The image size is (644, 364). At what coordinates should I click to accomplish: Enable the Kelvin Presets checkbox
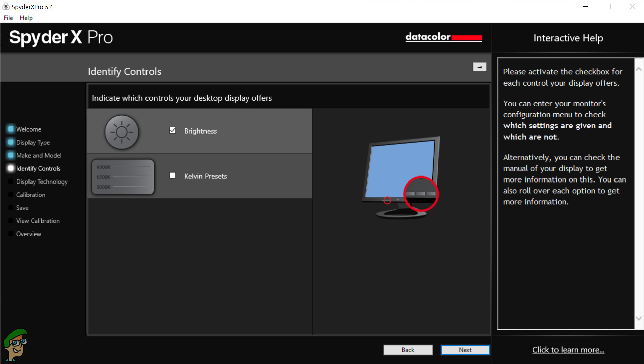(173, 176)
